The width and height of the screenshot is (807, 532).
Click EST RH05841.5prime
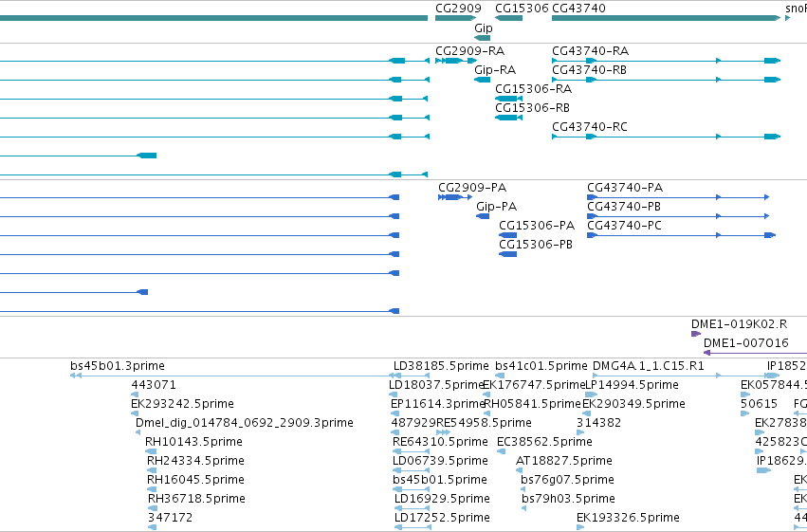[x=532, y=404]
